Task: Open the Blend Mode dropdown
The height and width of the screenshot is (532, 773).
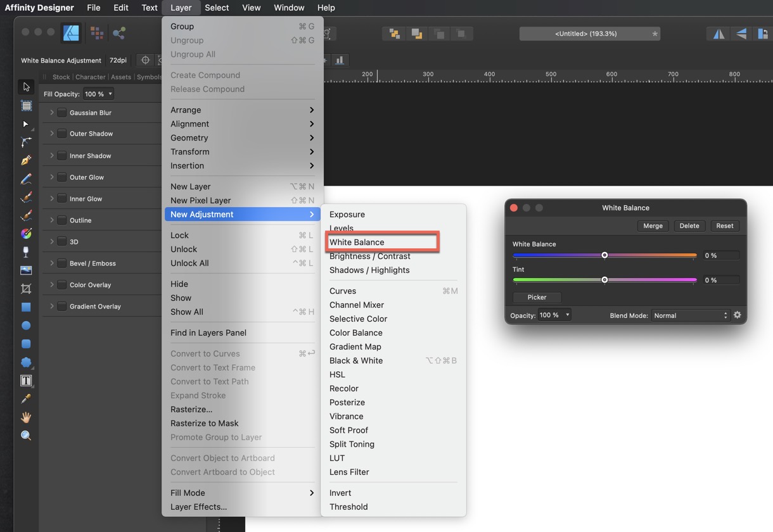Action: [x=691, y=315]
